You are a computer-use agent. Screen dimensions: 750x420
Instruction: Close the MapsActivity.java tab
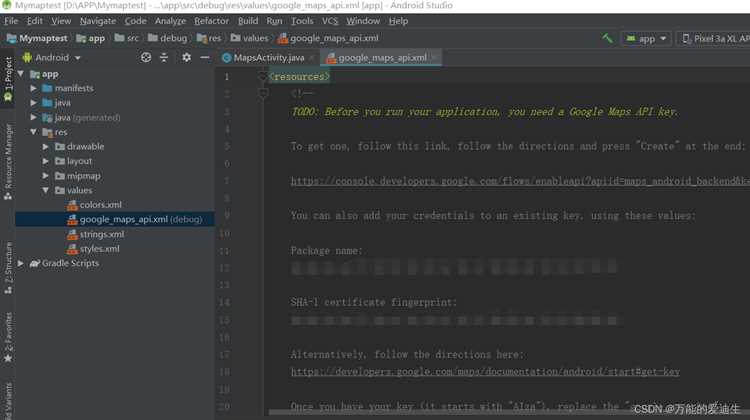311,58
